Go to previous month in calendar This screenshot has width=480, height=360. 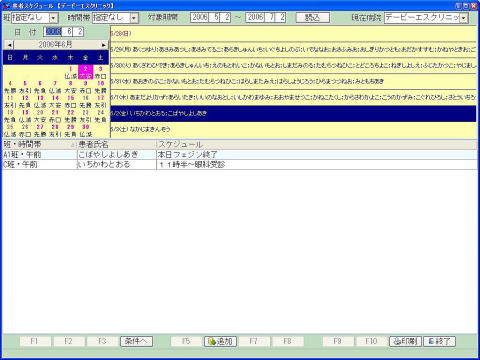pos(9,45)
